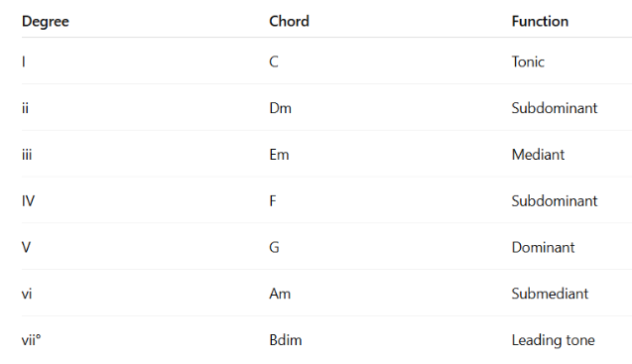Click the F chord cell

[273, 200]
